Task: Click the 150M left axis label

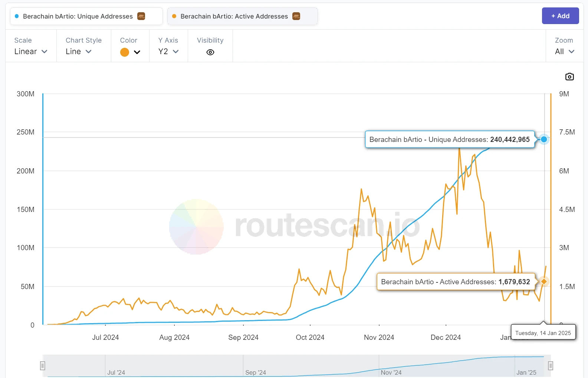Action: [26, 209]
